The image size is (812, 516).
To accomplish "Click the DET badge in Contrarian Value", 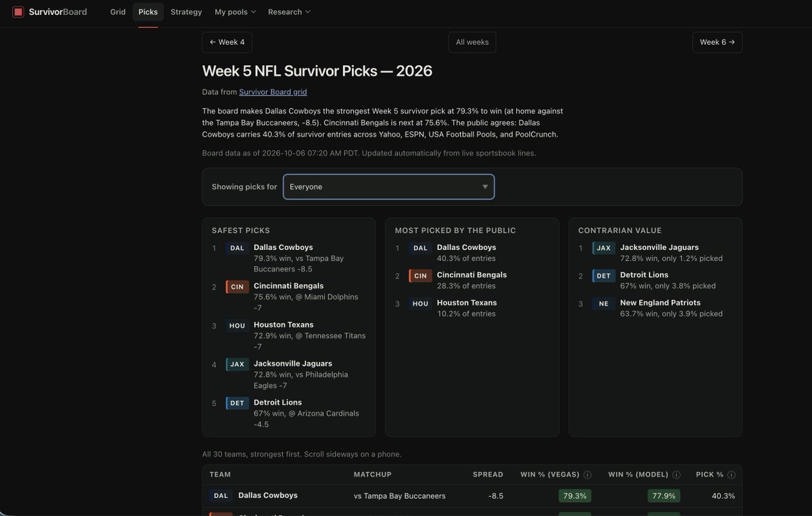I will 604,276.
